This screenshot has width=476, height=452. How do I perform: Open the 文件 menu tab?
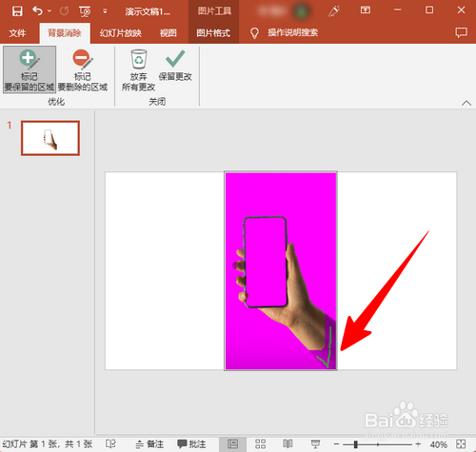coord(17,32)
